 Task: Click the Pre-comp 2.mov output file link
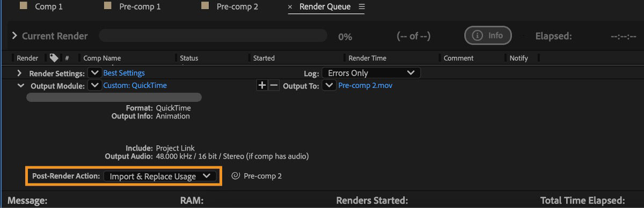click(x=365, y=85)
